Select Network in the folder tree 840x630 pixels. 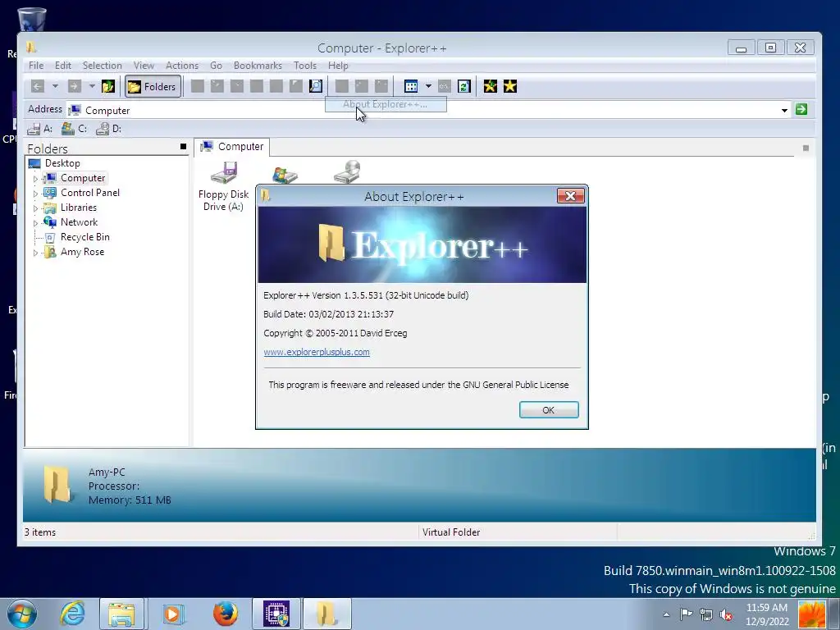(79, 221)
